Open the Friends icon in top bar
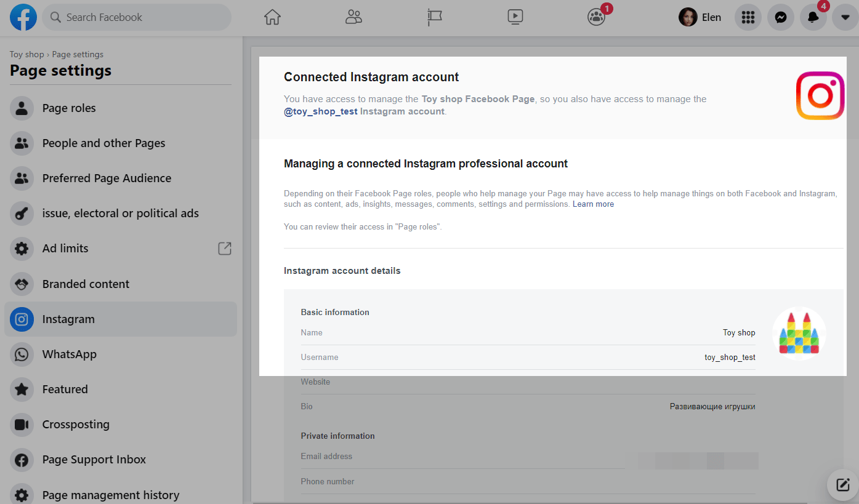The image size is (859, 504). click(x=353, y=17)
